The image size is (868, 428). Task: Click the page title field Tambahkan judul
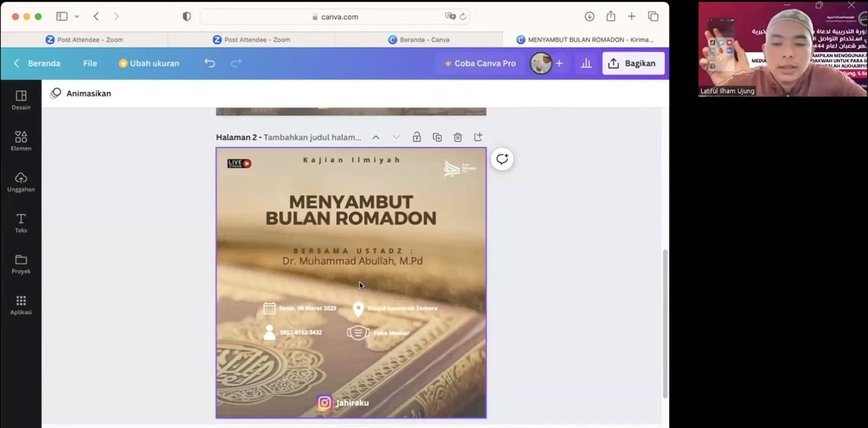(x=312, y=137)
